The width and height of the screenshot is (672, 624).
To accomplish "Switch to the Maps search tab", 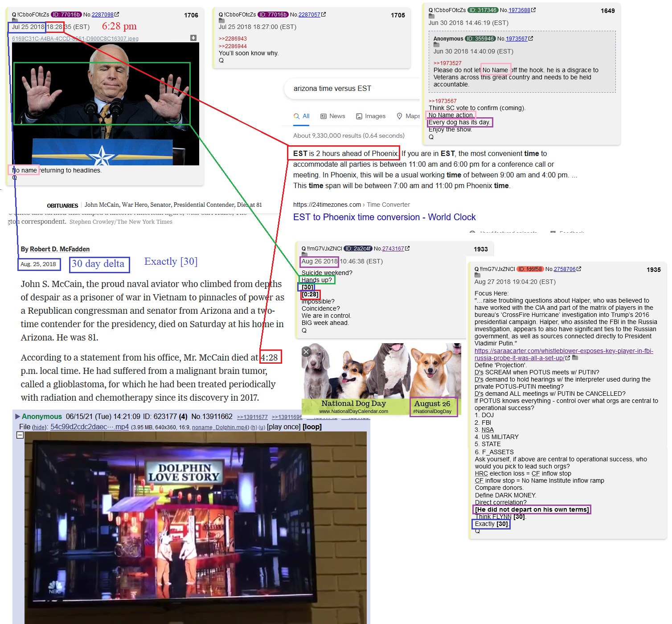I will click(x=408, y=116).
